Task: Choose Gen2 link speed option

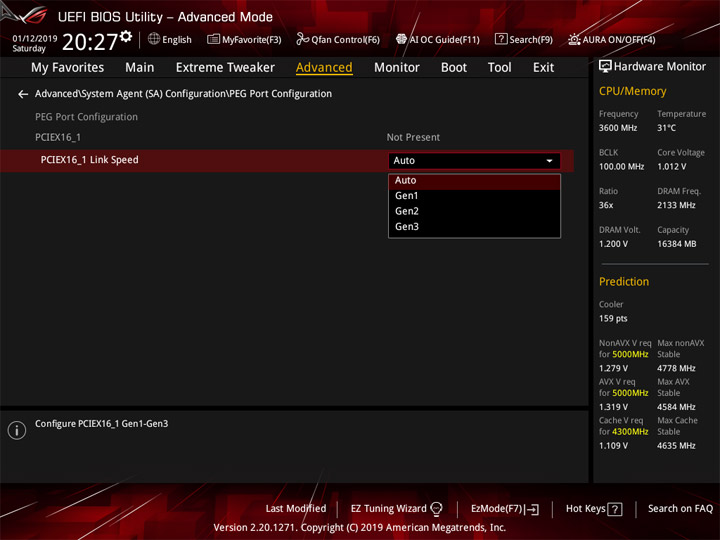Action: [474, 211]
